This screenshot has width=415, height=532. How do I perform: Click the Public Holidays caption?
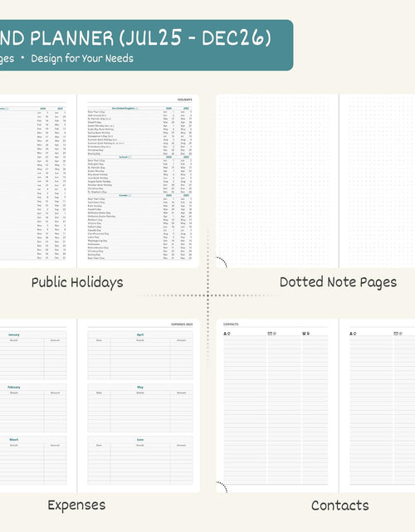coord(77,283)
